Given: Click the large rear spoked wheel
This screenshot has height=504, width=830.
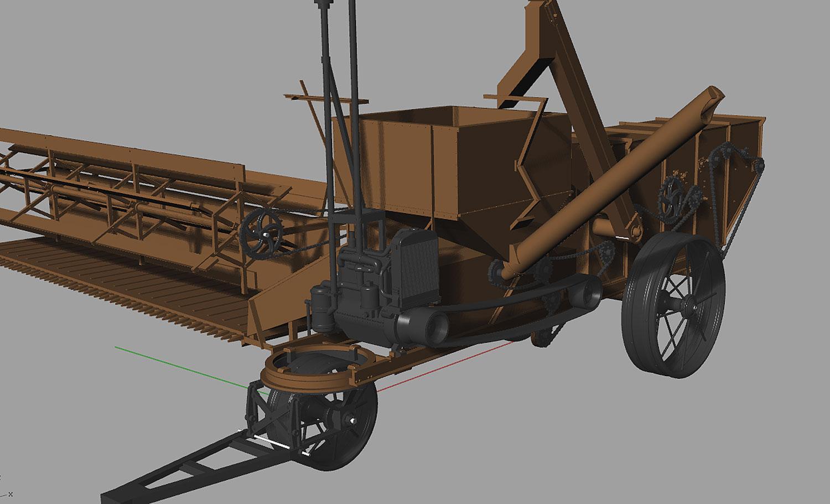Looking at the screenshot, I should [674, 305].
